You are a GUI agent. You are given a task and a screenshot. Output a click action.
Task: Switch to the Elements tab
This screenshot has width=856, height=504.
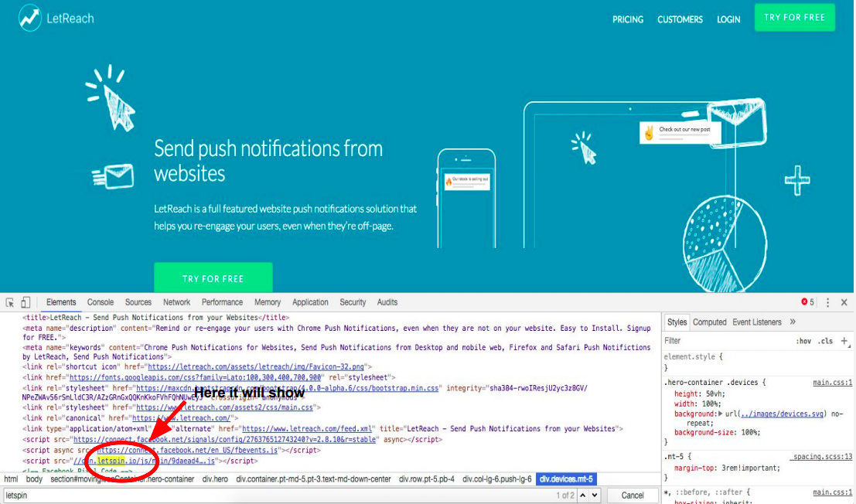pyautogui.click(x=61, y=302)
